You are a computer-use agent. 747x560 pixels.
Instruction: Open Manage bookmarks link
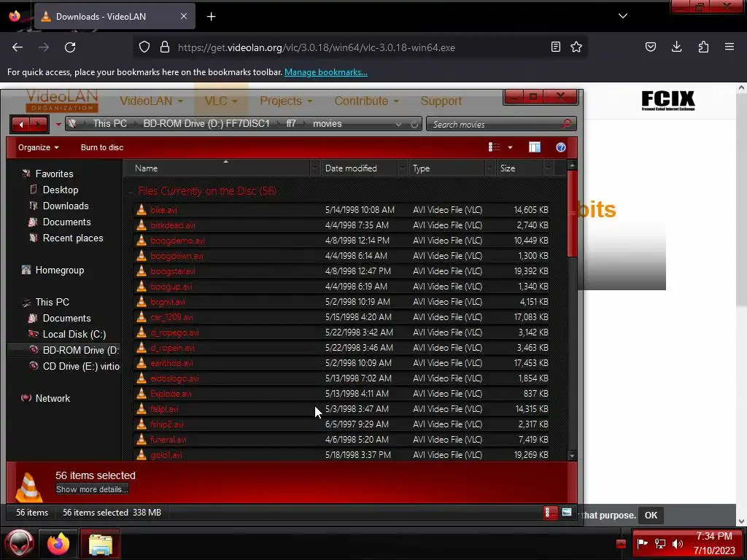[326, 72]
